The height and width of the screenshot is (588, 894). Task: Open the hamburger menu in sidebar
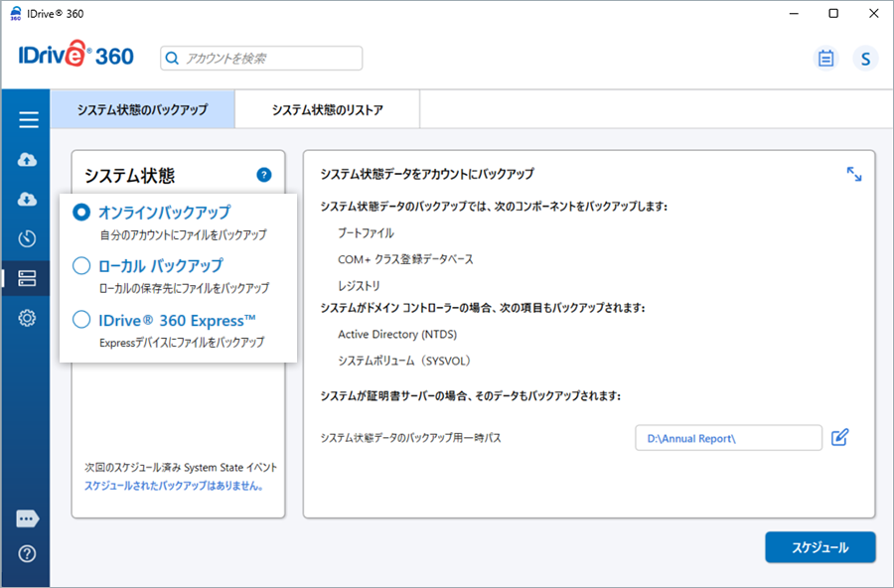(x=28, y=120)
